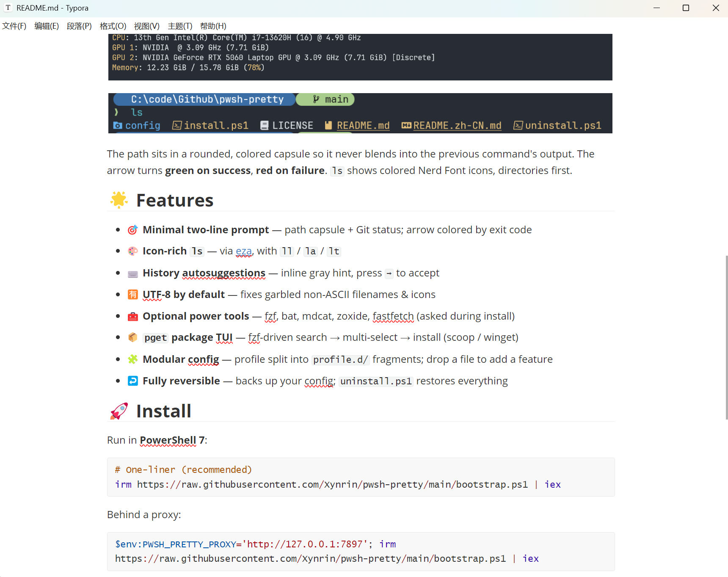728x577 pixels.
Task: Open the 编辑(E) menu
Action: pyautogui.click(x=47, y=26)
